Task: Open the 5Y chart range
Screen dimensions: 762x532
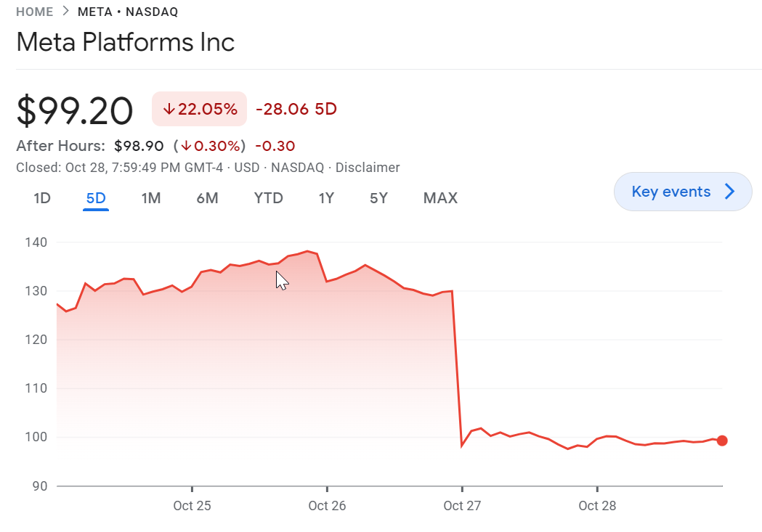Action: (x=378, y=198)
